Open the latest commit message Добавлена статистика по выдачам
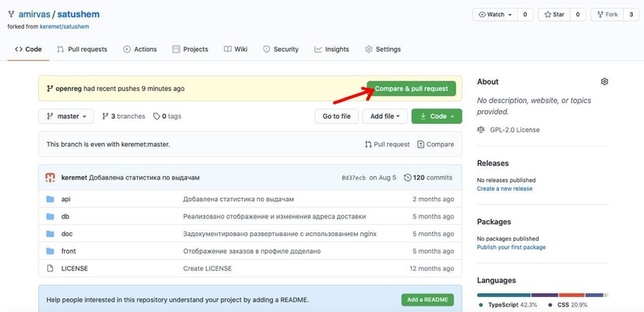Screen dimensions: 644x312 [144, 178]
